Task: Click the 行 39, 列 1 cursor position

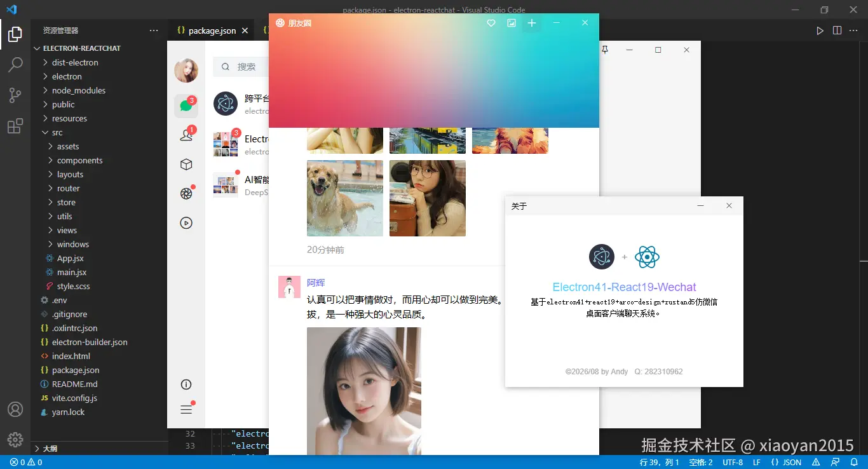Action: coord(660,463)
